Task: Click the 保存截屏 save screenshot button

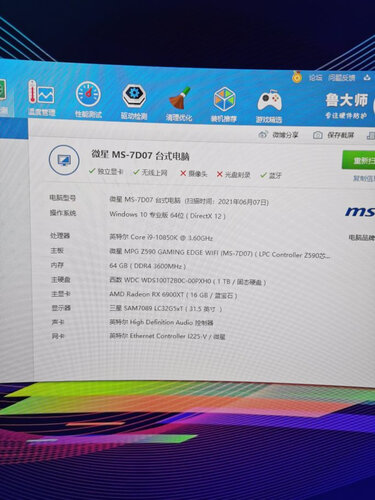Action: coord(333,135)
